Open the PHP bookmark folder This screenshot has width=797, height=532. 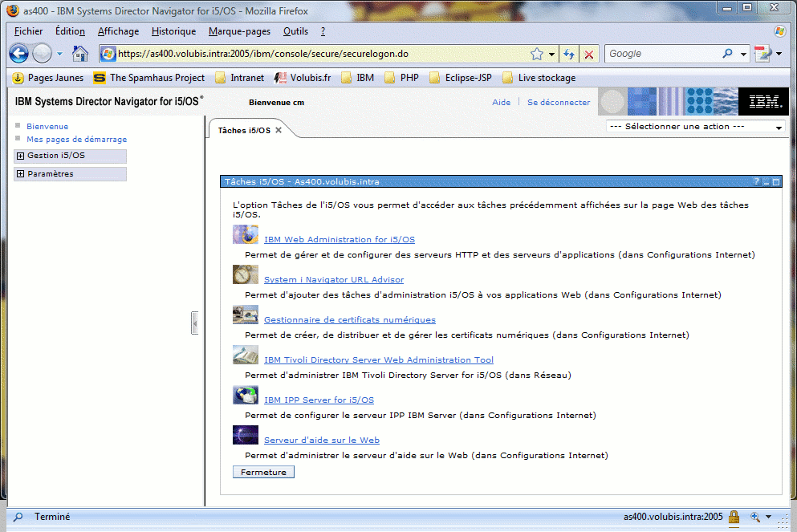pos(401,78)
